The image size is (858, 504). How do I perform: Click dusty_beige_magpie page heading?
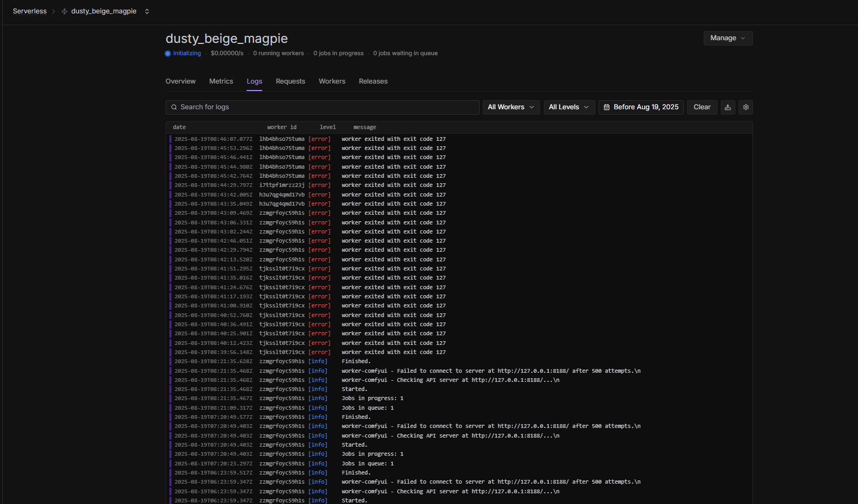(x=227, y=39)
